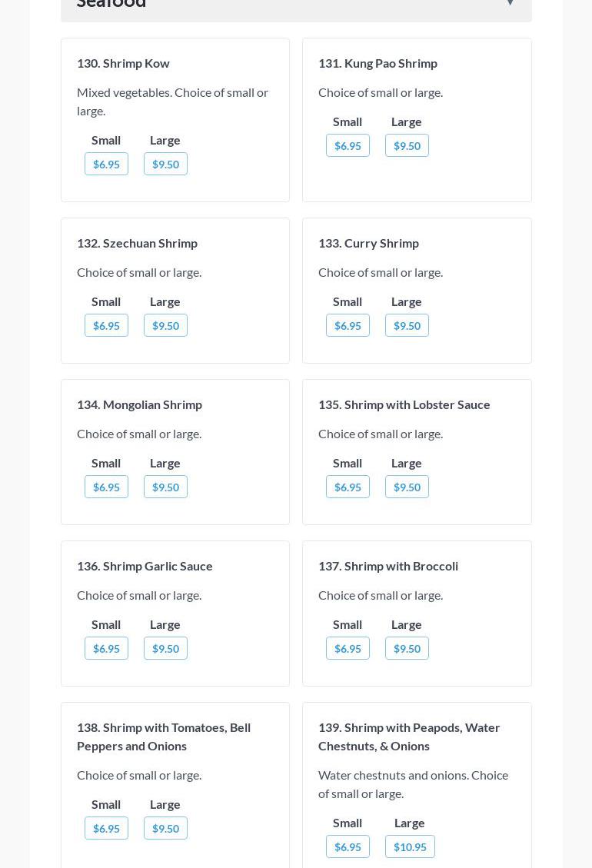
Task: Add small Shrimp Garlic Sauce $6.95
Action: pos(106,648)
